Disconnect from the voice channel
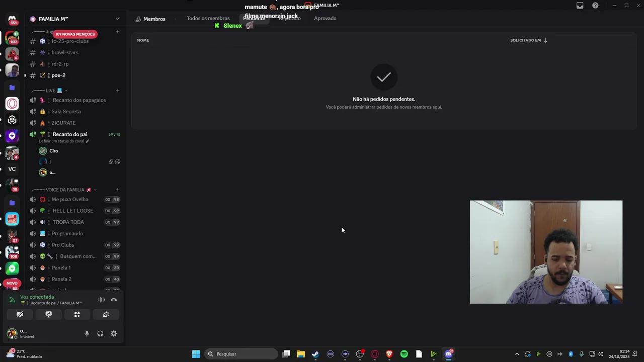Viewport: 644px width, 362px height. click(114, 300)
